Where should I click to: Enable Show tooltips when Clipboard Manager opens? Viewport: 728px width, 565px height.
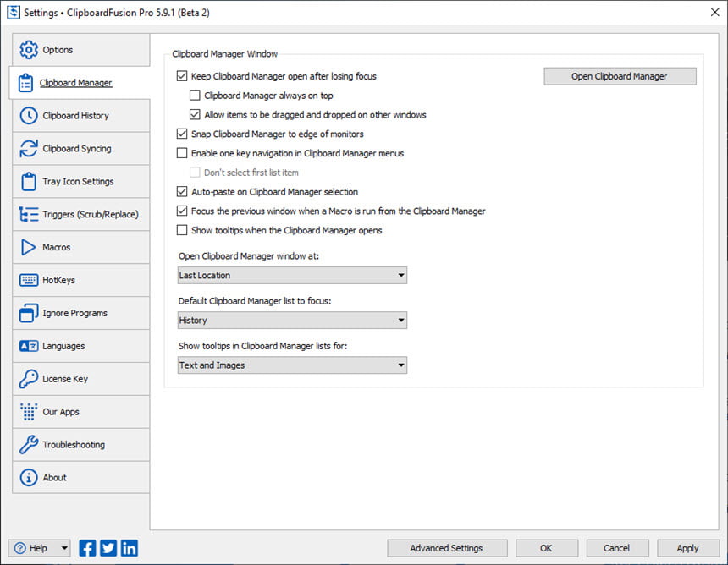coord(182,230)
